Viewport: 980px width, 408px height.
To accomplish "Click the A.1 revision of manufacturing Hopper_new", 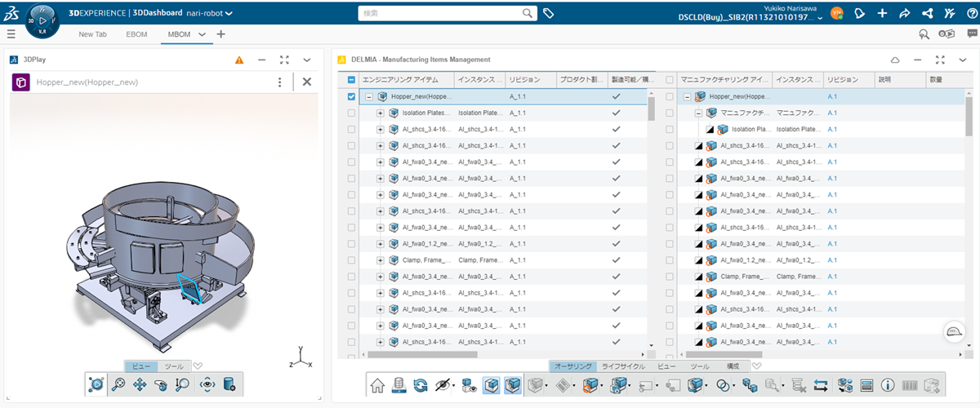I will click(832, 96).
